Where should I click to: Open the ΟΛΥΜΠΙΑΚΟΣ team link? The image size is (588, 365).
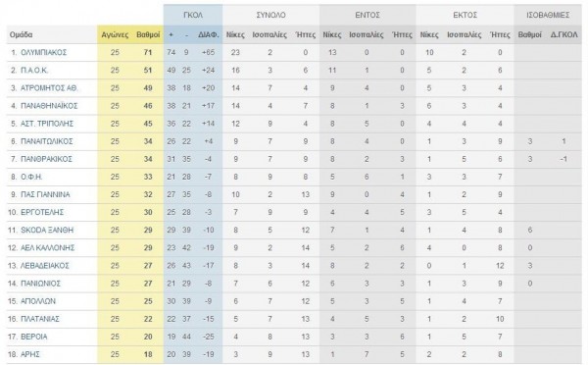(43, 53)
